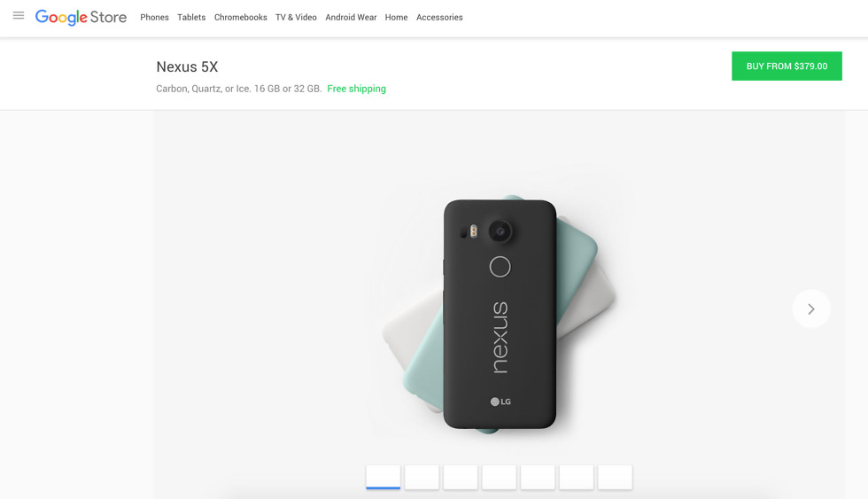Click Buy From $379.00 button
868x499 pixels.
point(787,66)
